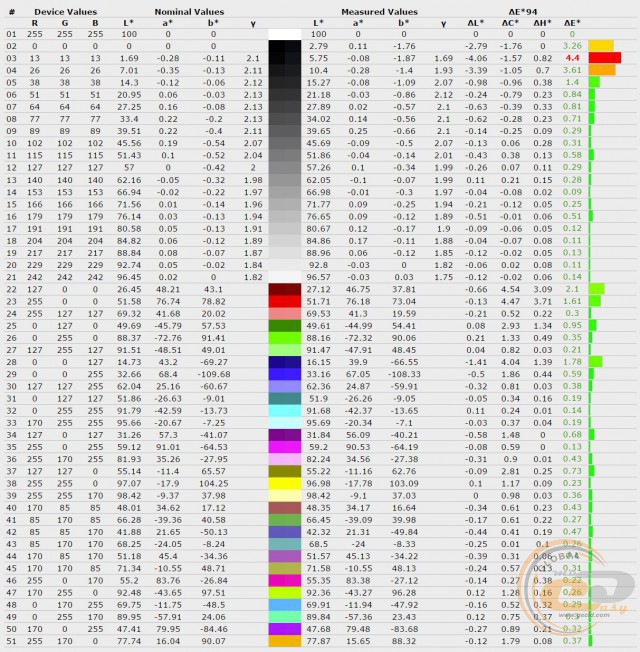640x652 pixels.
Task: Click the Measured Values header
Action: point(379,9)
